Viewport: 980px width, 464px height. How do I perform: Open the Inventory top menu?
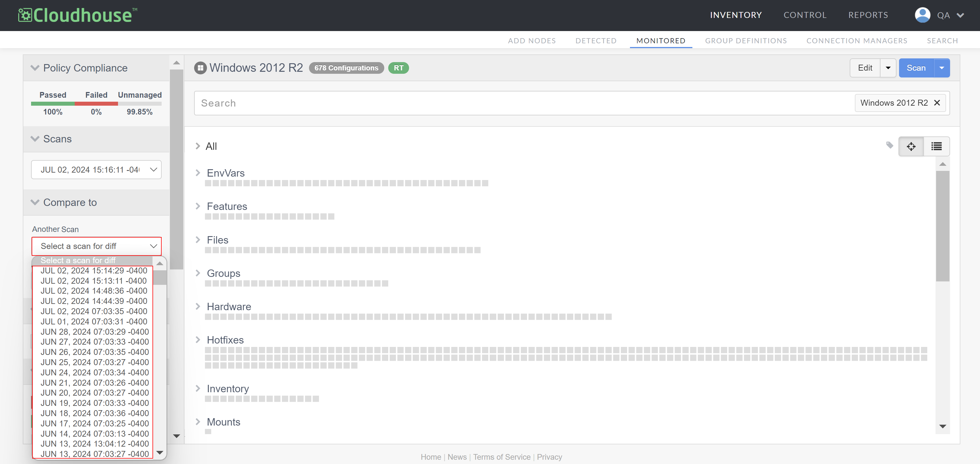point(736,15)
